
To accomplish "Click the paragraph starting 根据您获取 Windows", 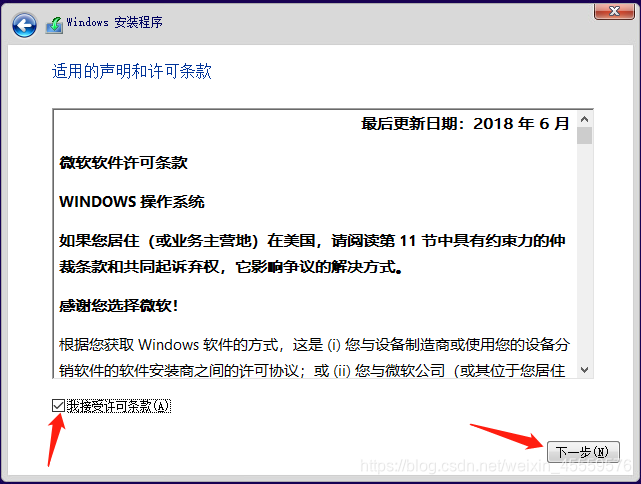I will pyautogui.click(x=314, y=357).
